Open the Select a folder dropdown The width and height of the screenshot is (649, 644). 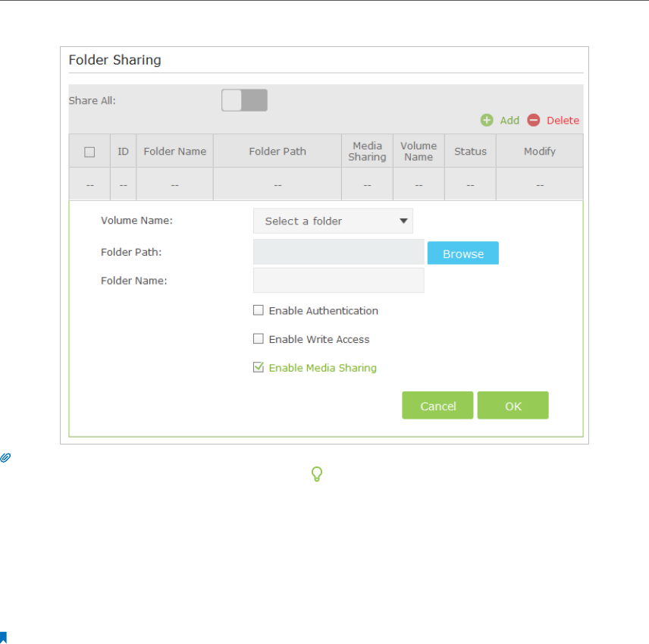click(x=333, y=221)
